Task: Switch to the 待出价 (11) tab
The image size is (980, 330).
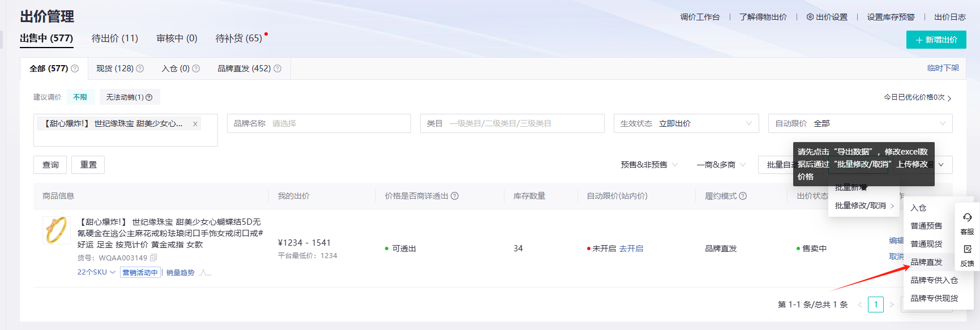Action: [x=115, y=38]
